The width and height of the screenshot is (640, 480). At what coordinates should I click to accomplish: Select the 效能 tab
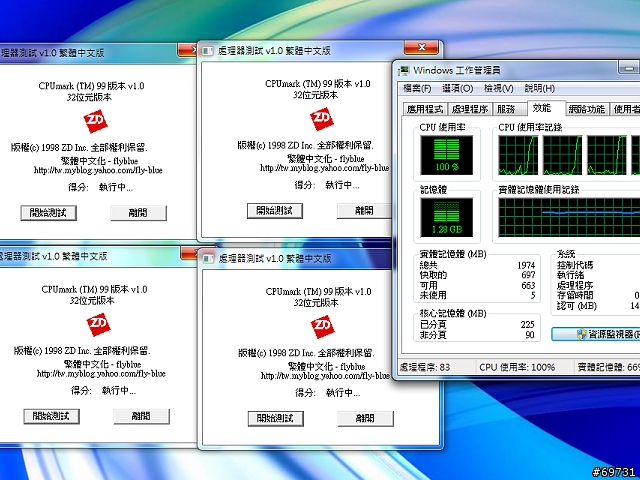[546, 108]
